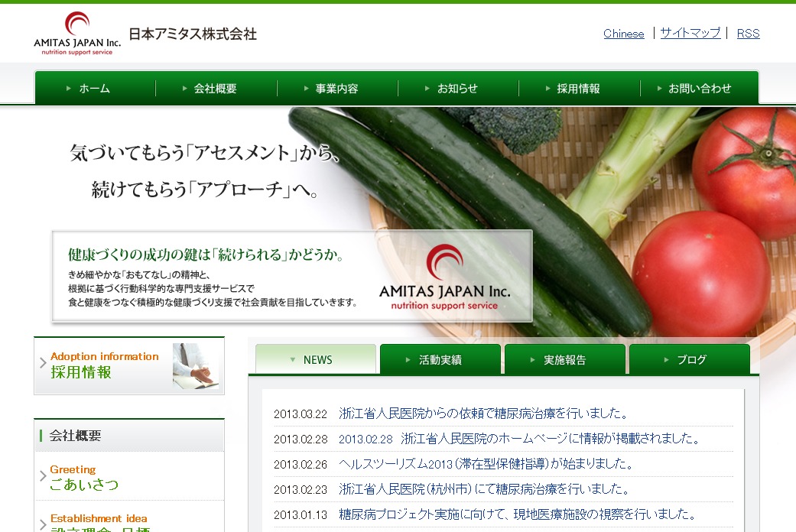Open news 浙江省人民医院からの依頼で糖尿病治療
796x532 pixels.
(483, 414)
